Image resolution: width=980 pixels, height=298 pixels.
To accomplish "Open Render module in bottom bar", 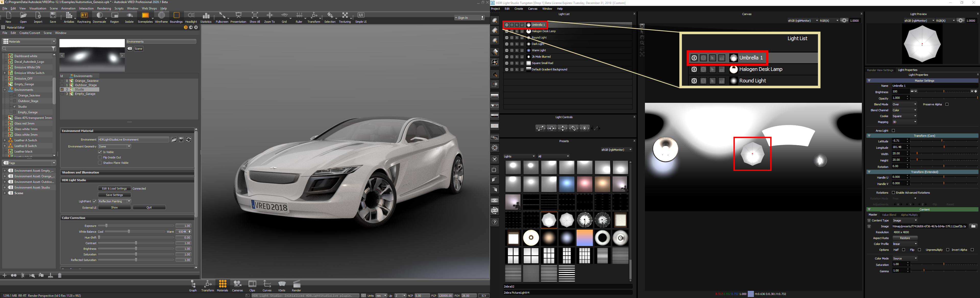I will click(x=296, y=286).
